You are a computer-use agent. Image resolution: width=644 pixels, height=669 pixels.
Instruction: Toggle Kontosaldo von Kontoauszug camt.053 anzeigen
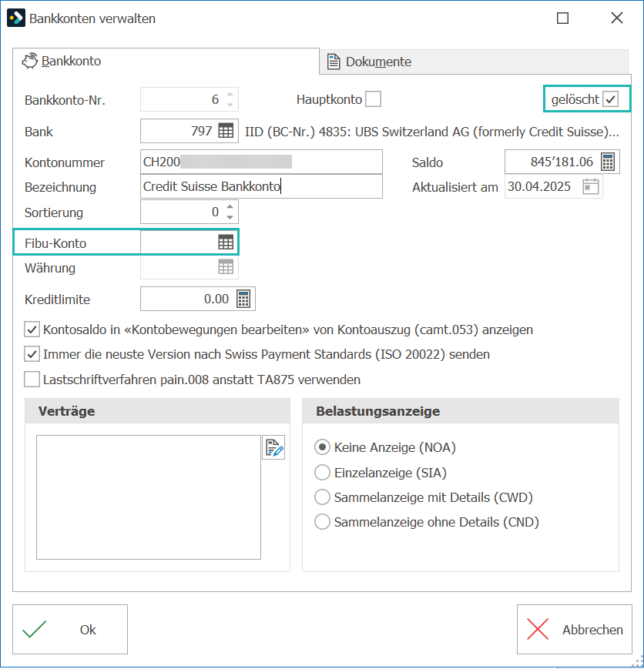(32, 329)
